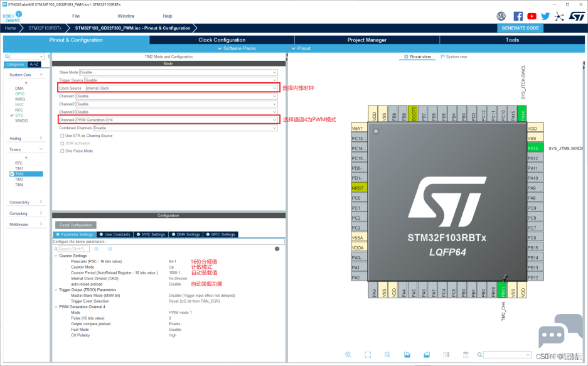Open the Clock Source dropdown
The width and height of the screenshot is (588, 366).
[182, 88]
